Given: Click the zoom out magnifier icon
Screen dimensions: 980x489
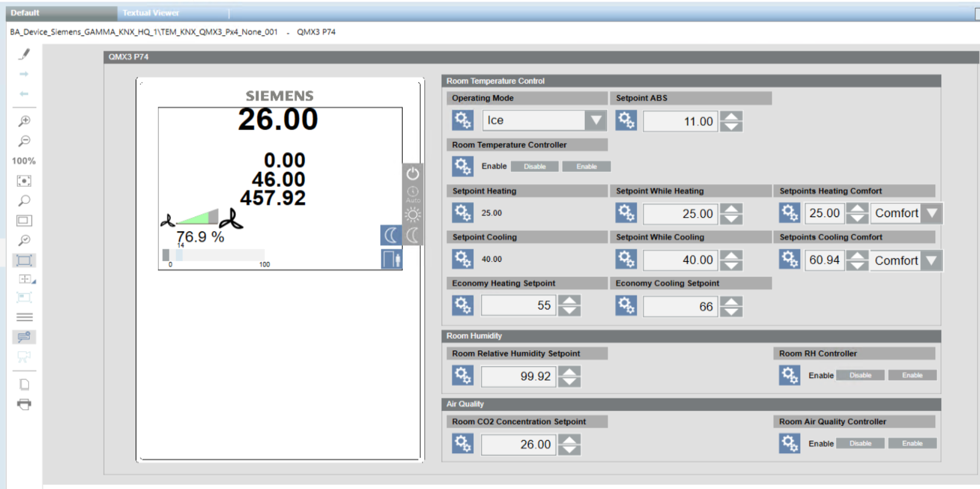Looking at the screenshot, I should tap(24, 141).
